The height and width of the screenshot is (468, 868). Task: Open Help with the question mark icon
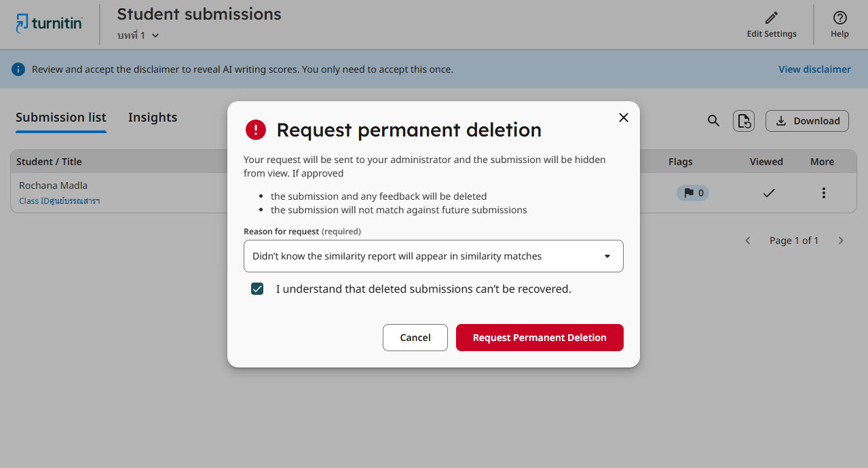click(x=839, y=24)
